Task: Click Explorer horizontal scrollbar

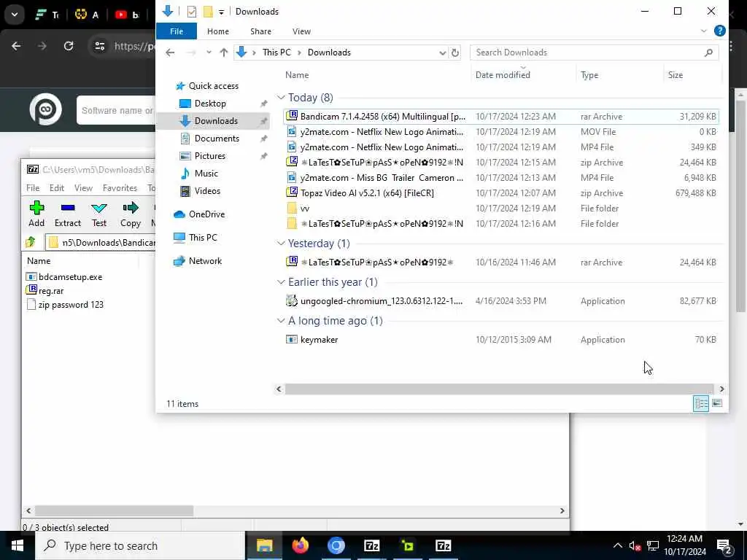Action: 499,389
